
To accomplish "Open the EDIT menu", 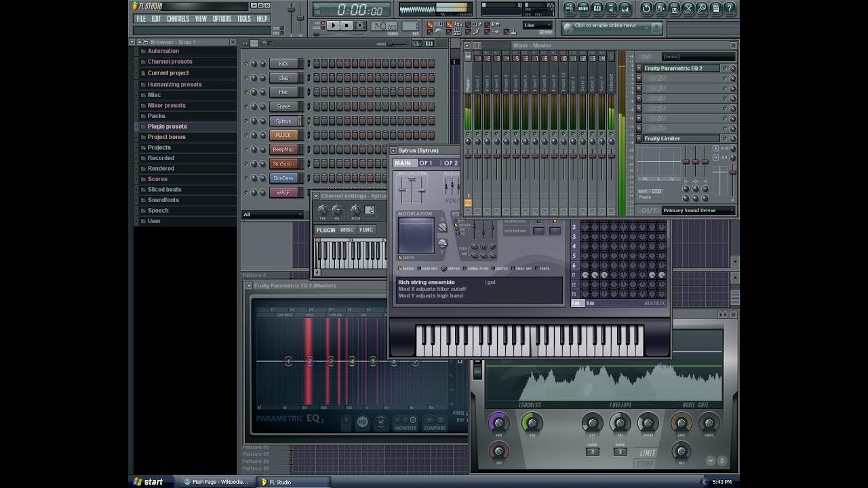I will tap(157, 19).
